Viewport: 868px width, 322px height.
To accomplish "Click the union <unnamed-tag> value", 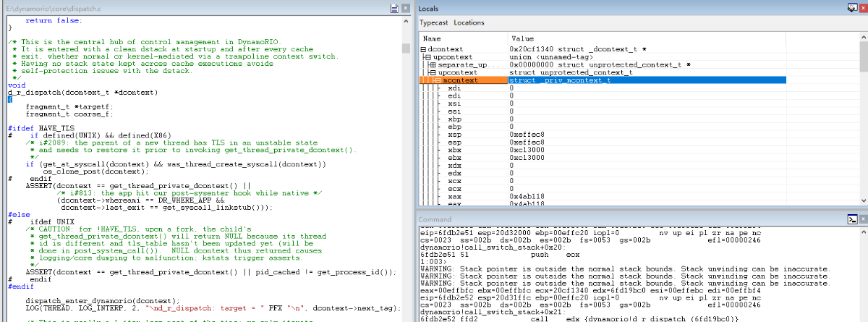I will [x=551, y=57].
